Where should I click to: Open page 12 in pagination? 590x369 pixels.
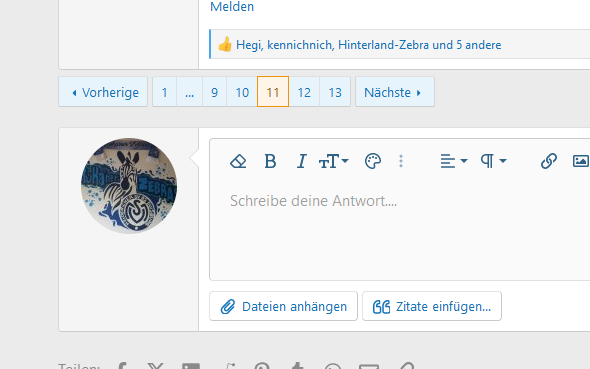(304, 92)
